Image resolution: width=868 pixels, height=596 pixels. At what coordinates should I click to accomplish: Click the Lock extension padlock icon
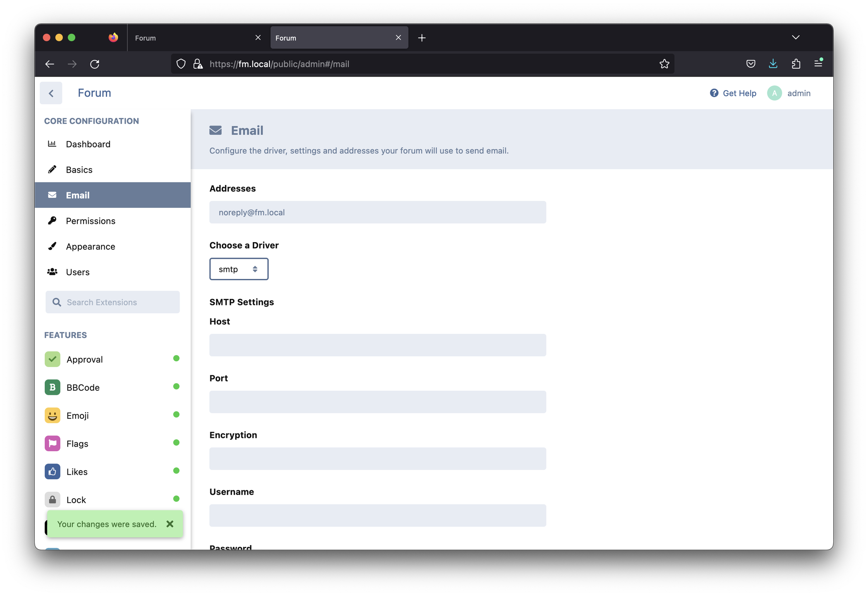(53, 500)
